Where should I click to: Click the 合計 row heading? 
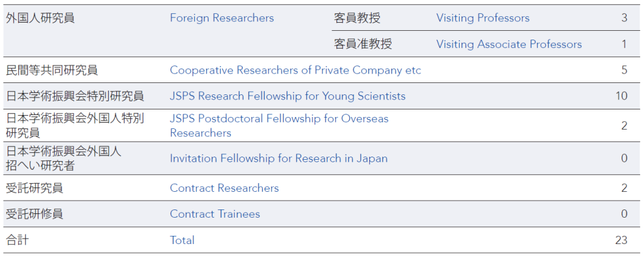point(17,240)
